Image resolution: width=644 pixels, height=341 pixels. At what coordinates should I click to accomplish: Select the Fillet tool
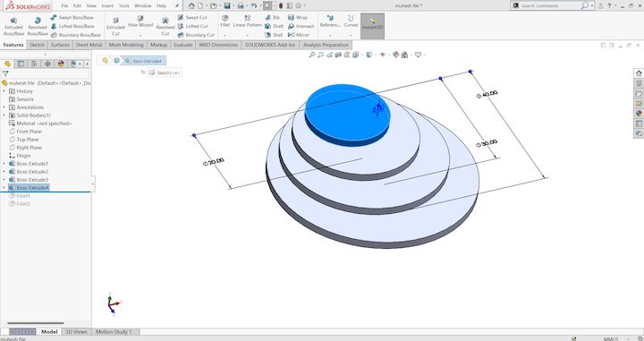pos(225,21)
